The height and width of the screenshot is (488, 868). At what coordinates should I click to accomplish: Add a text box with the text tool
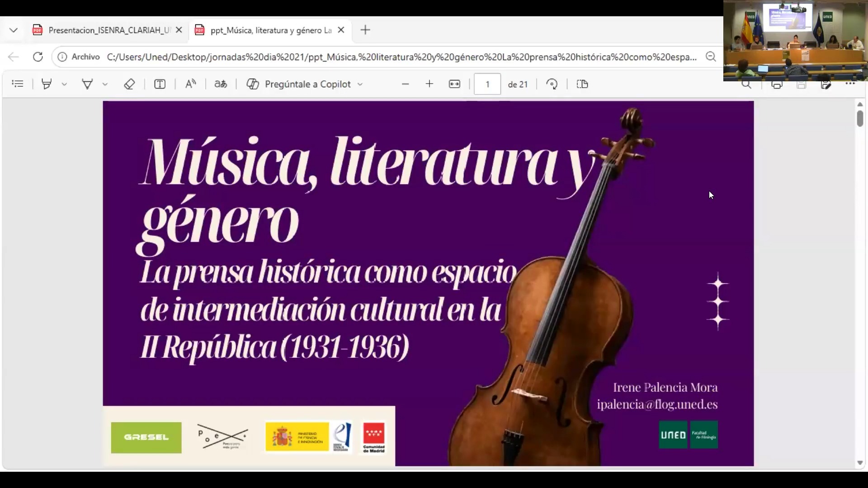click(160, 84)
